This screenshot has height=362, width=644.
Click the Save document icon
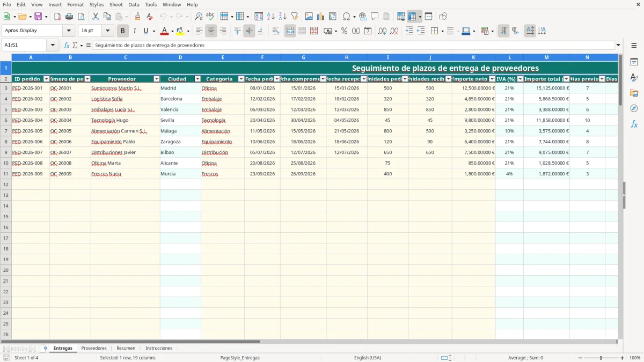click(x=38, y=17)
